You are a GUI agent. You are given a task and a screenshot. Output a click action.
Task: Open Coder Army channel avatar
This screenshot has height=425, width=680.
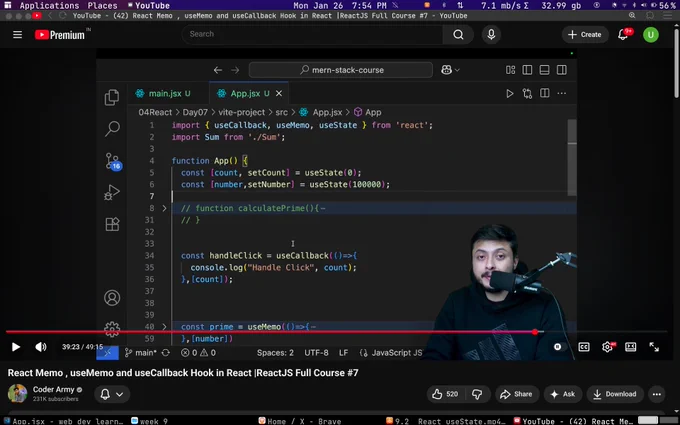coord(17,393)
